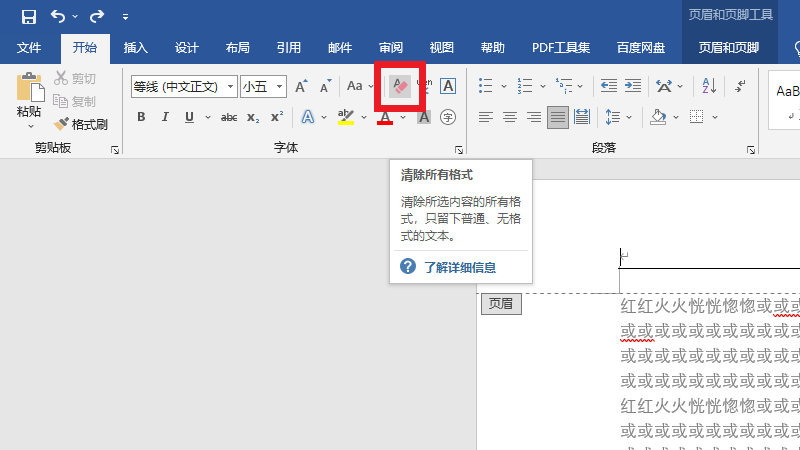Screen dimensions: 800x450
Task: Click the Clear All Formatting eraser icon
Action: pos(399,87)
